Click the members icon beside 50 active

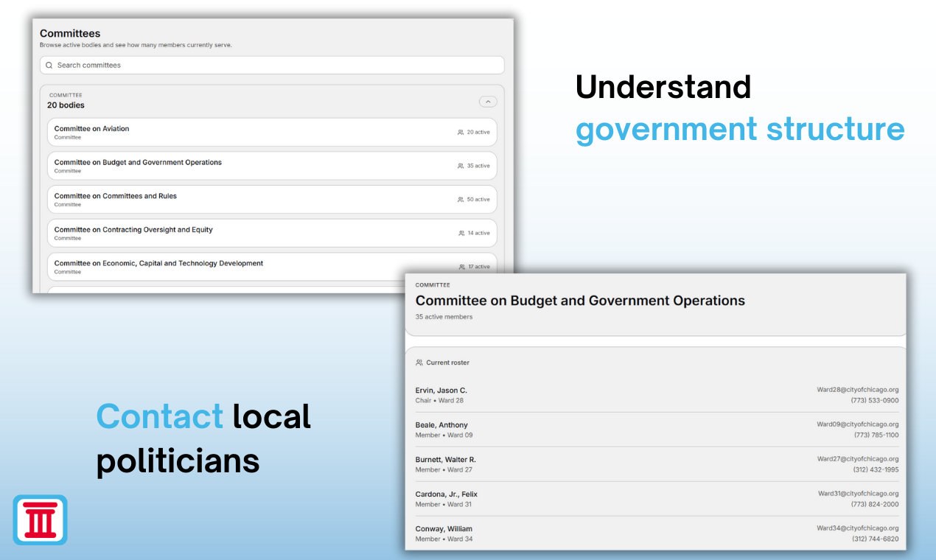pyautogui.click(x=461, y=200)
